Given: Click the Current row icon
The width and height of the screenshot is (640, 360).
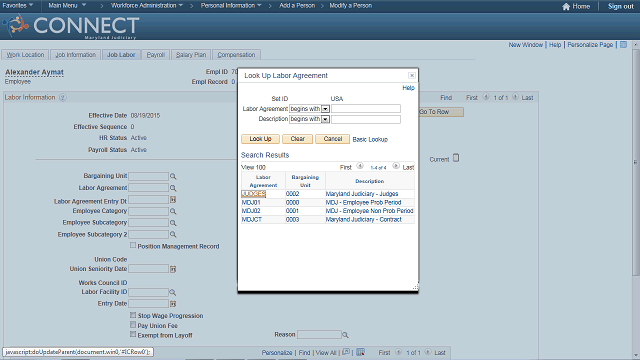Looking at the screenshot, I should [x=456, y=158].
